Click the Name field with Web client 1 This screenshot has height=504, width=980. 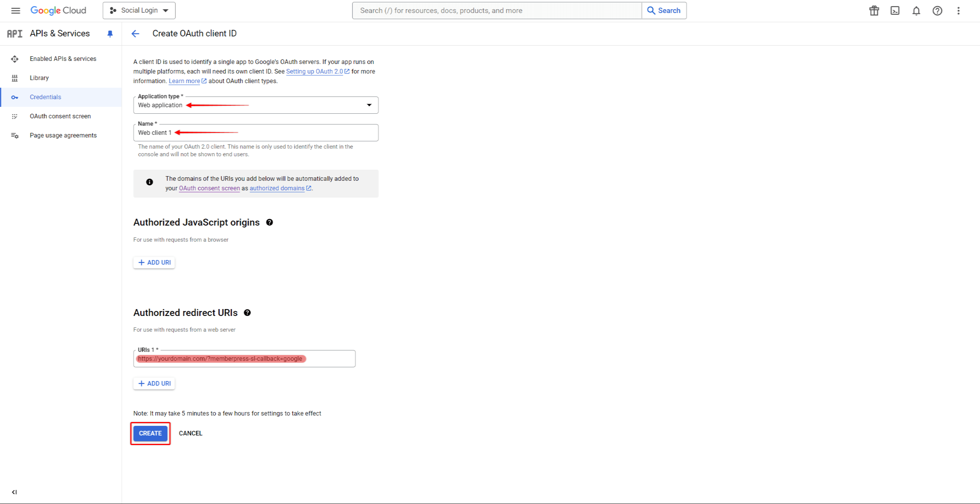pos(256,133)
